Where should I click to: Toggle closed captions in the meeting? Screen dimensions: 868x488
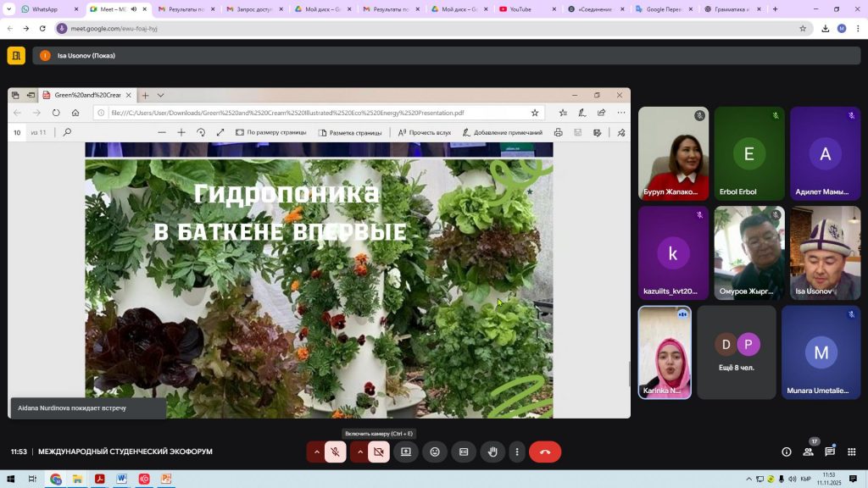click(x=464, y=452)
